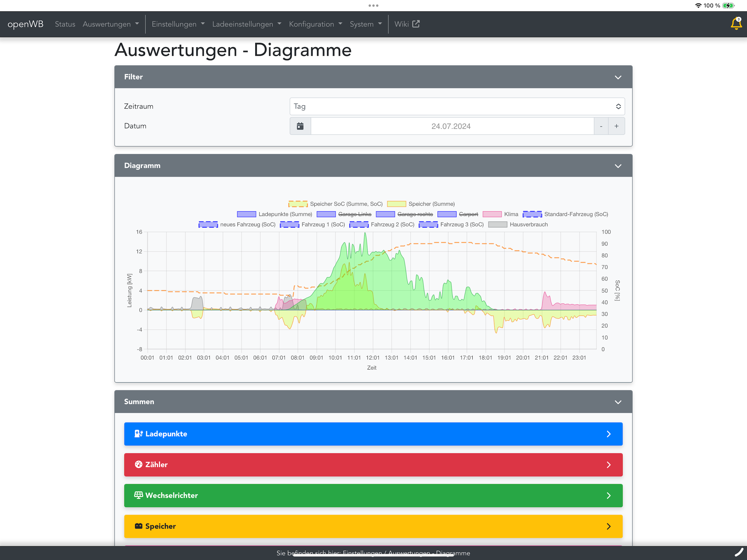Expand the Zähler row chevron
Viewport: 747px width, 560px height.
609,464
